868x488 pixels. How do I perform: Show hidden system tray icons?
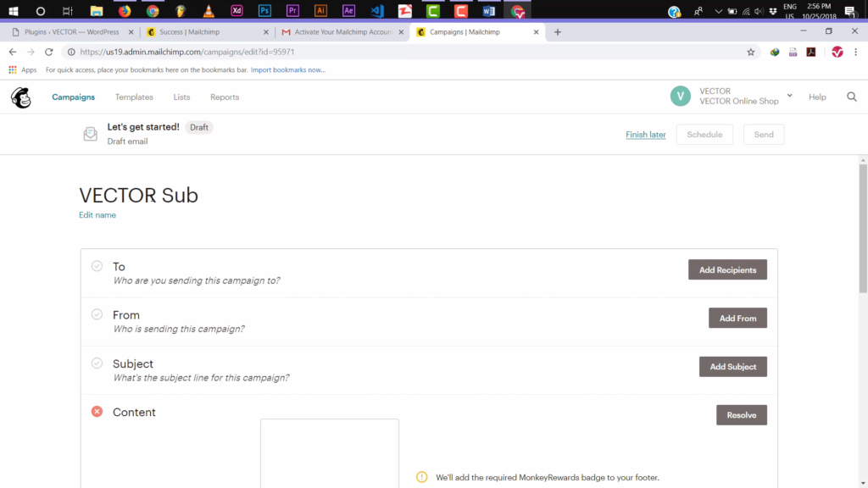718,11
